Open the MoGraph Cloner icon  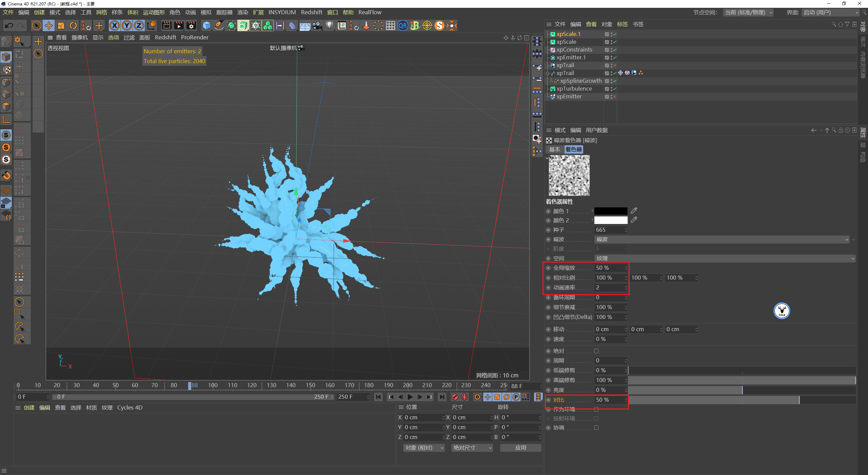point(268,25)
